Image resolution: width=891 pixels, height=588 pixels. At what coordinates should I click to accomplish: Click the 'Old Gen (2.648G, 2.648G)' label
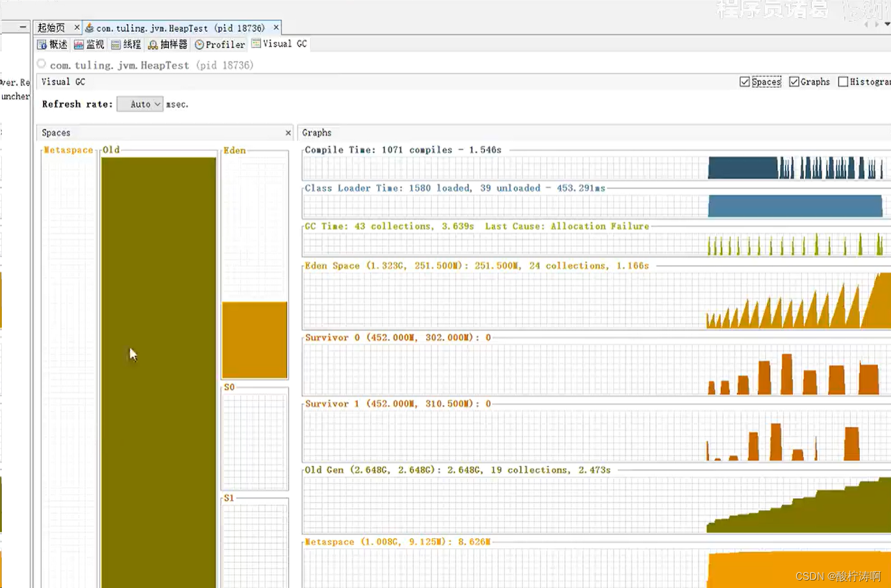click(458, 470)
